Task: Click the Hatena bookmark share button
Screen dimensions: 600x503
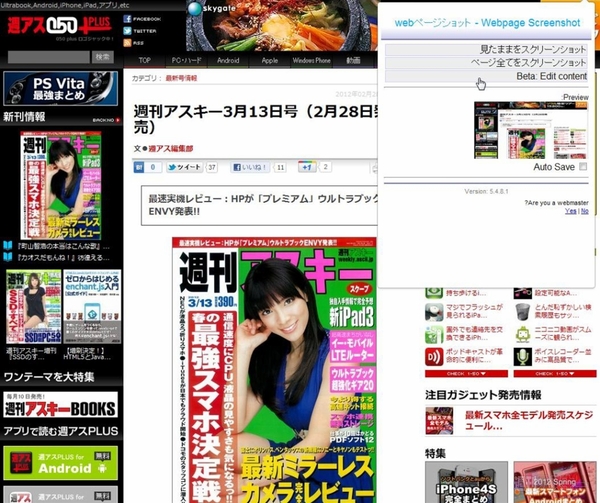Action: point(147,167)
